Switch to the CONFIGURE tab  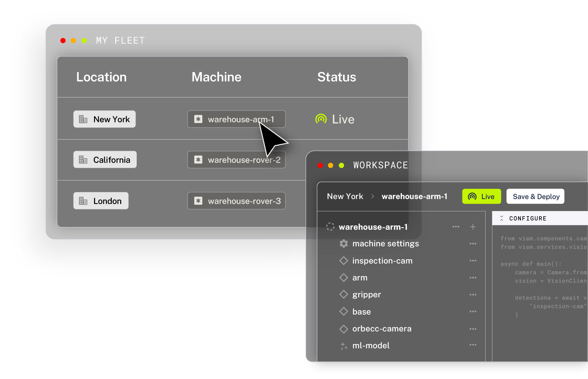[528, 218]
